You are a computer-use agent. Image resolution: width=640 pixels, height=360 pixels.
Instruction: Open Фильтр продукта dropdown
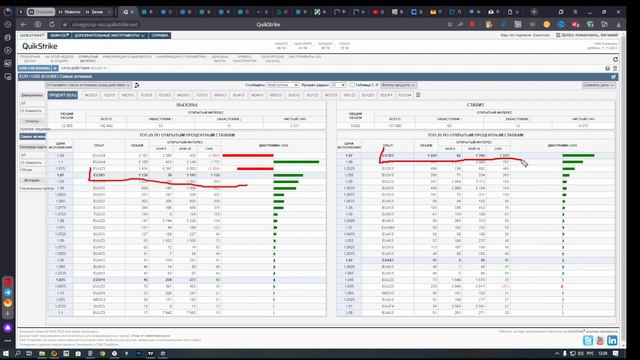(398, 85)
